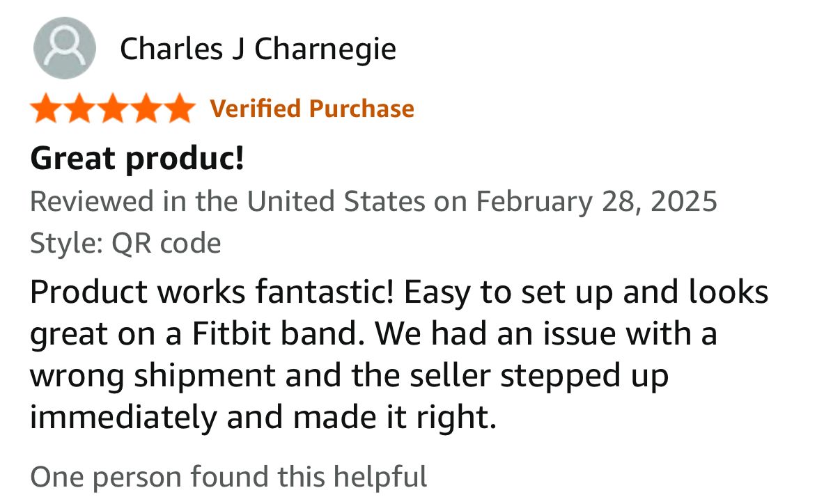The width and height of the screenshot is (840, 504).
Task: Click the fifth orange rating star
Action: [x=180, y=109]
